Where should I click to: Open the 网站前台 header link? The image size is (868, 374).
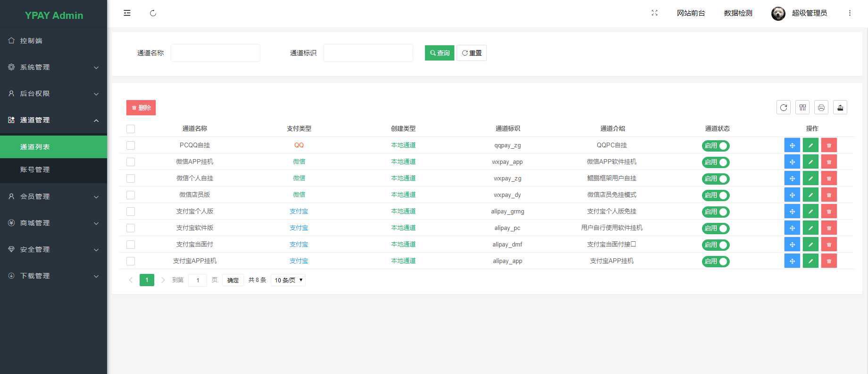pyautogui.click(x=691, y=13)
